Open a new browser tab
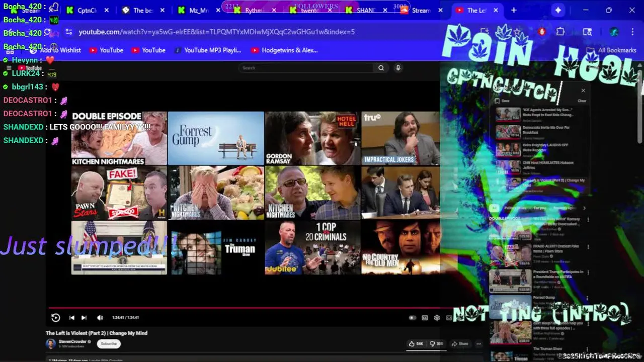This screenshot has height=362, width=644. pos(514,10)
